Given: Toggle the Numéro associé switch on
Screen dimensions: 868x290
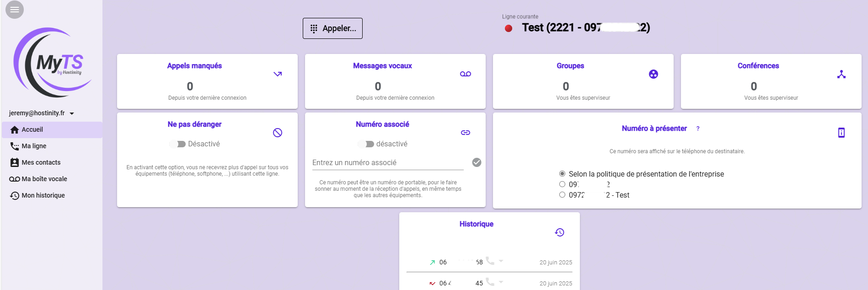Looking at the screenshot, I should (366, 144).
